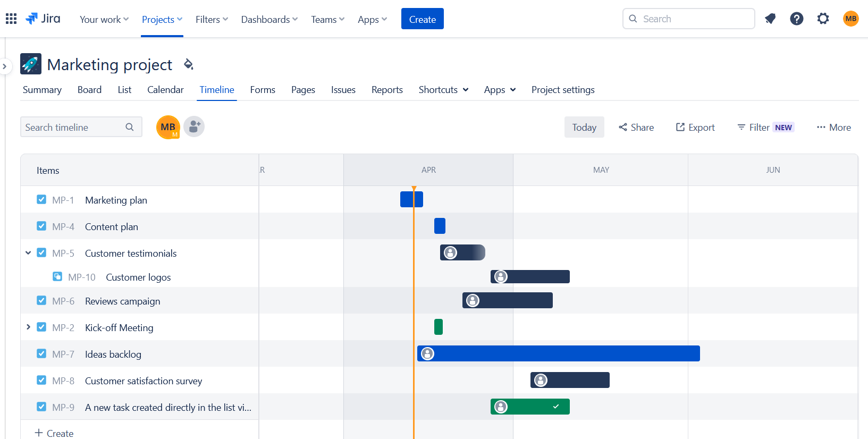
Task: Click the MP-6 Reviews campaign checkbox icon
Action: pos(41,301)
